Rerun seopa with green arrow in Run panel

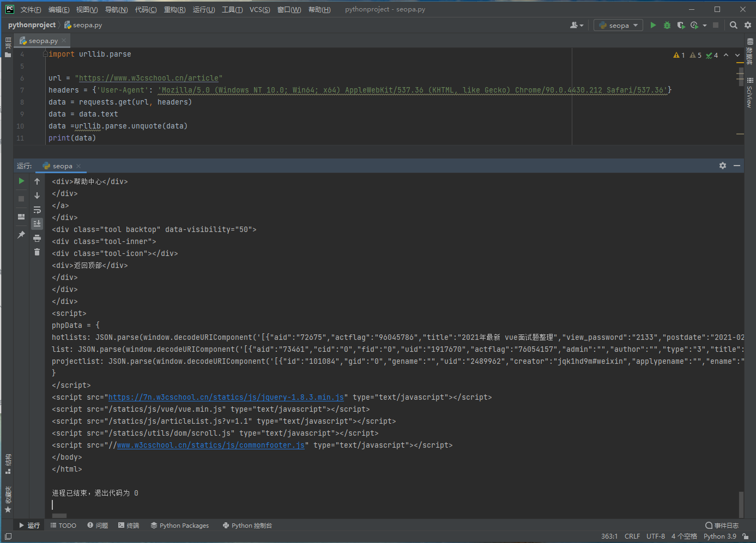[x=21, y=181]
